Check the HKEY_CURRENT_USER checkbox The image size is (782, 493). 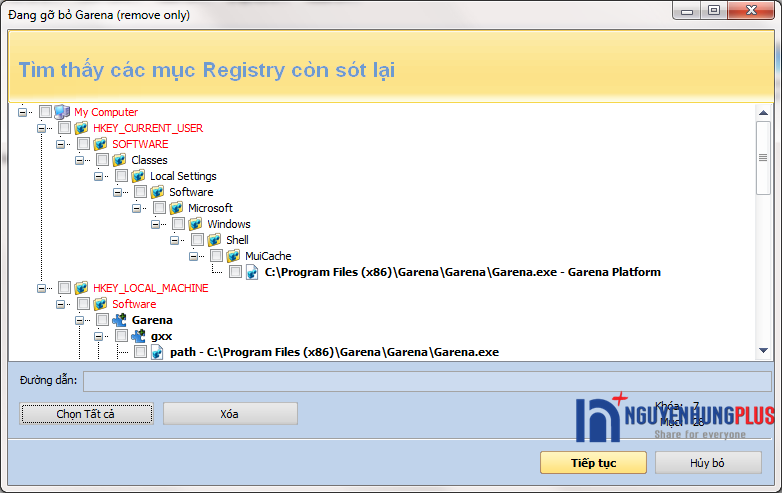64,128
